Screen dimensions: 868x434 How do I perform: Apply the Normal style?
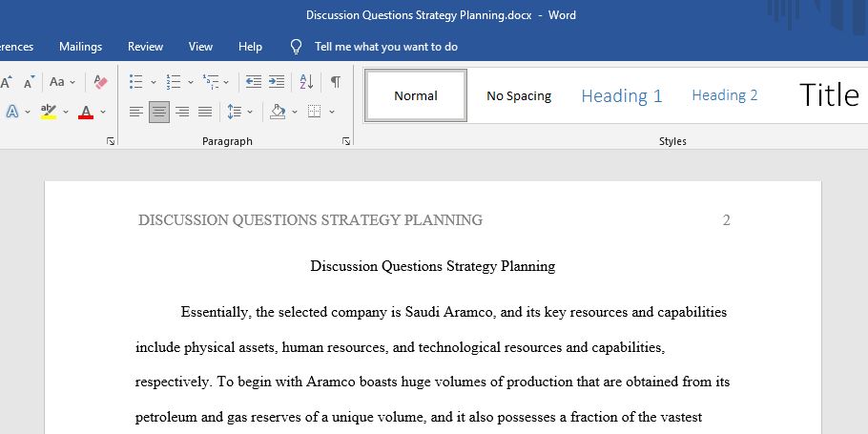click(416, 95)
